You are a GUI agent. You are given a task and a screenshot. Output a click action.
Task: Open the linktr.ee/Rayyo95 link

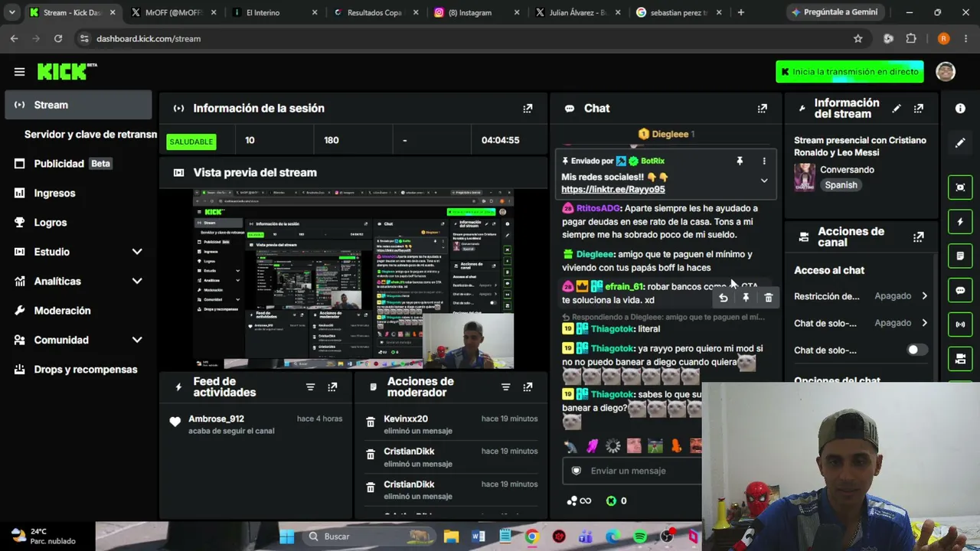point(612,189)
